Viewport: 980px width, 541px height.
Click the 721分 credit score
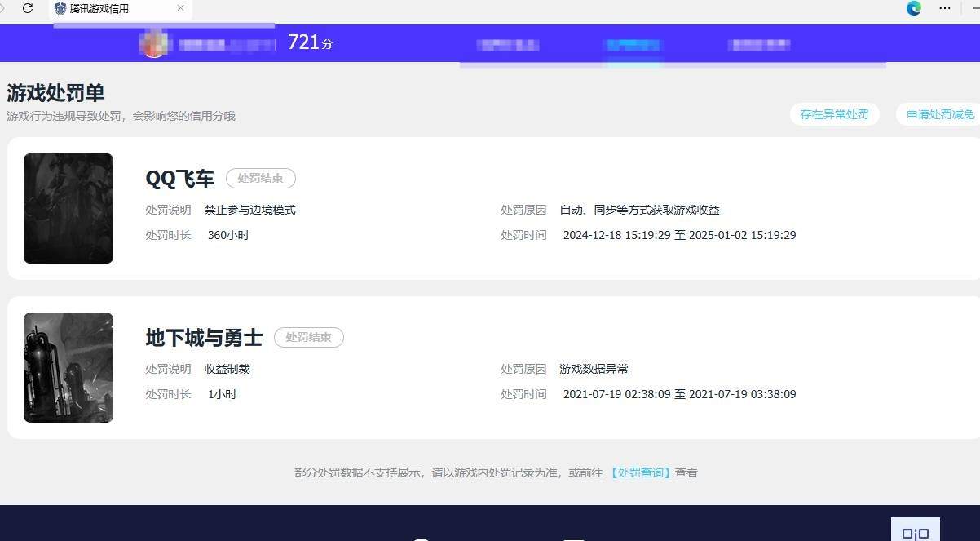coord(311,42)
